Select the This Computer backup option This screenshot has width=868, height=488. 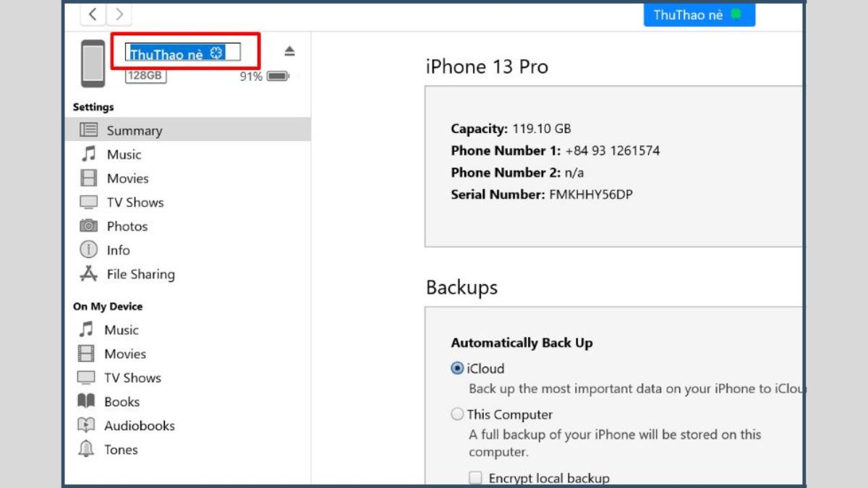(457, 414)
